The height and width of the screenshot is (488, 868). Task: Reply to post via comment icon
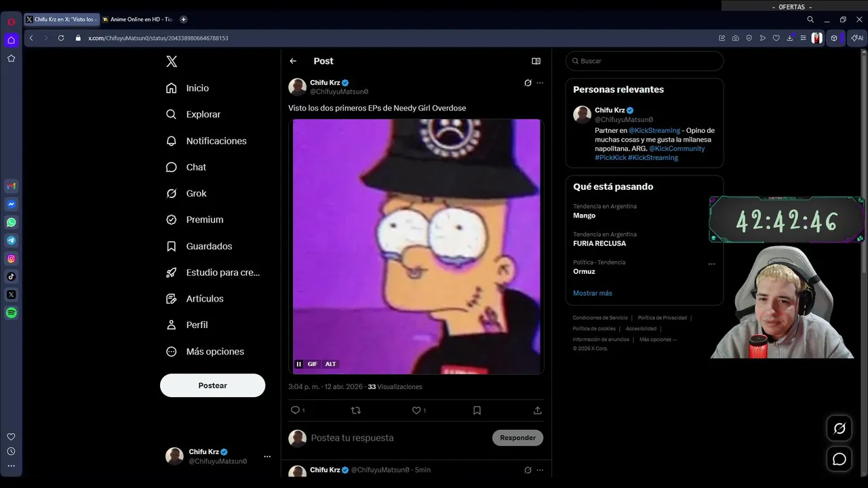tap(296, 410)
